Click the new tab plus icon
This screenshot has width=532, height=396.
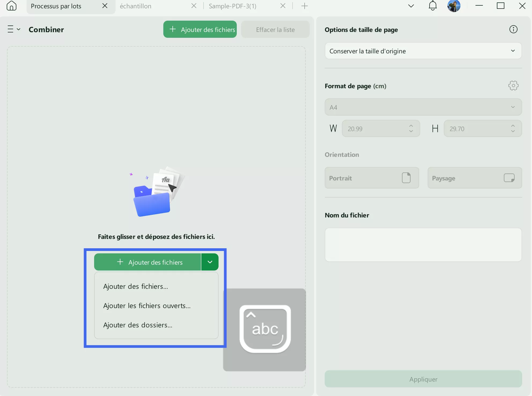[304, 6]
